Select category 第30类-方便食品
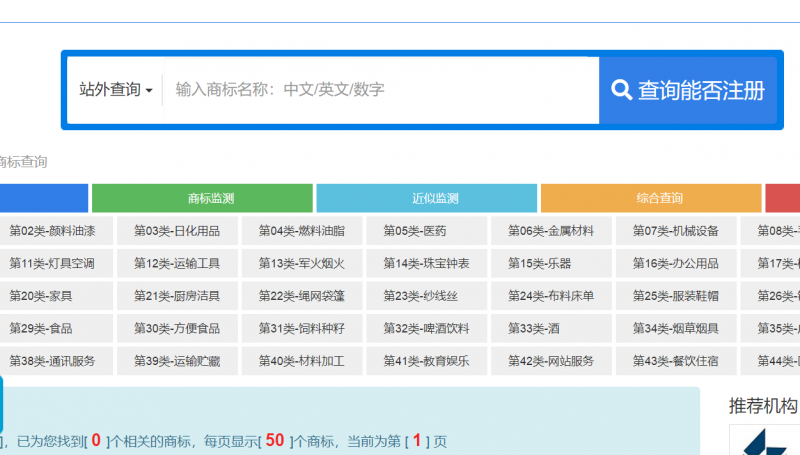Screen dimensions: 800x455 177,328
